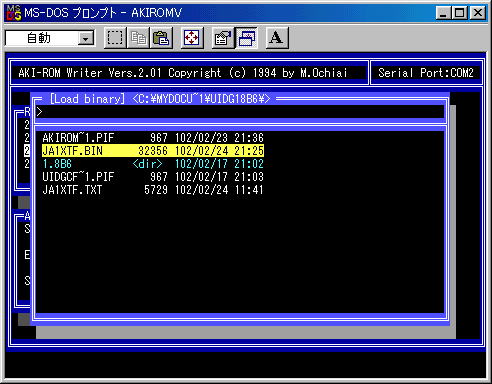Click the filename prompt input line
The image size is (492, 384).
click(x=240, y=112)
